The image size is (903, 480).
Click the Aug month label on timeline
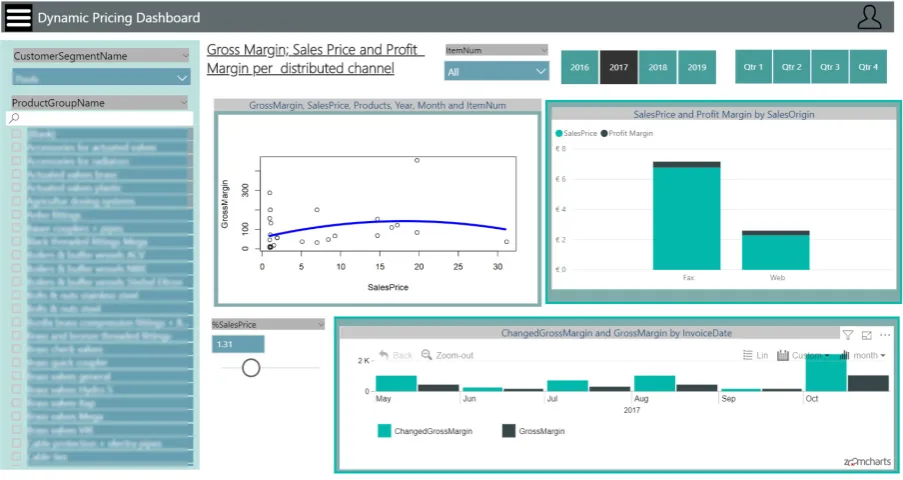click(641, 399)
